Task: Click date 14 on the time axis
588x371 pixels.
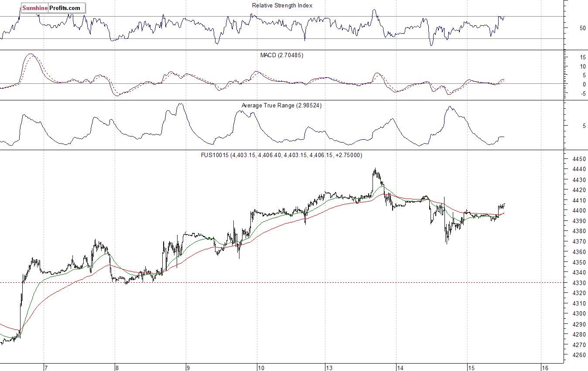Action: 400,368
